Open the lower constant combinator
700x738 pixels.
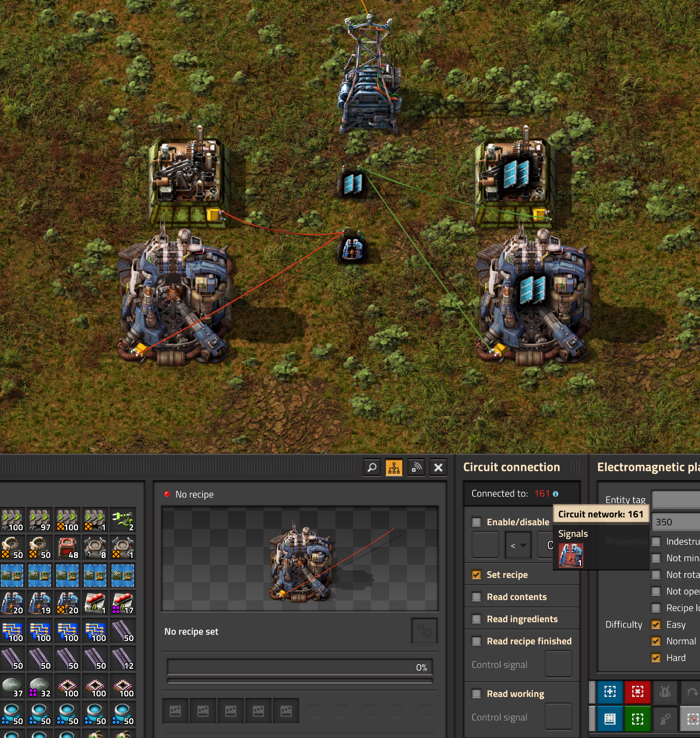point(353,248)
